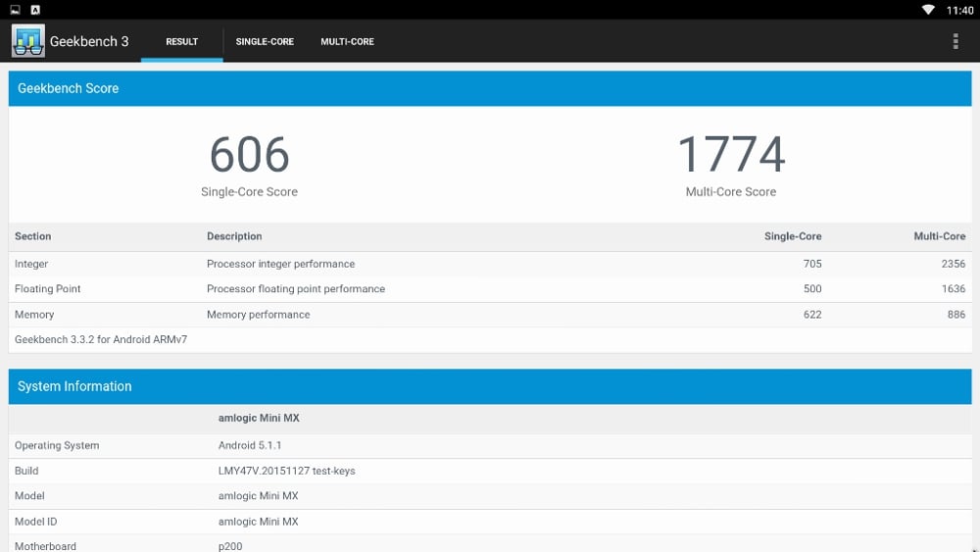Select the Motherboard row label
Viewport: 980px width, 552px height.
tap(45, 546)
